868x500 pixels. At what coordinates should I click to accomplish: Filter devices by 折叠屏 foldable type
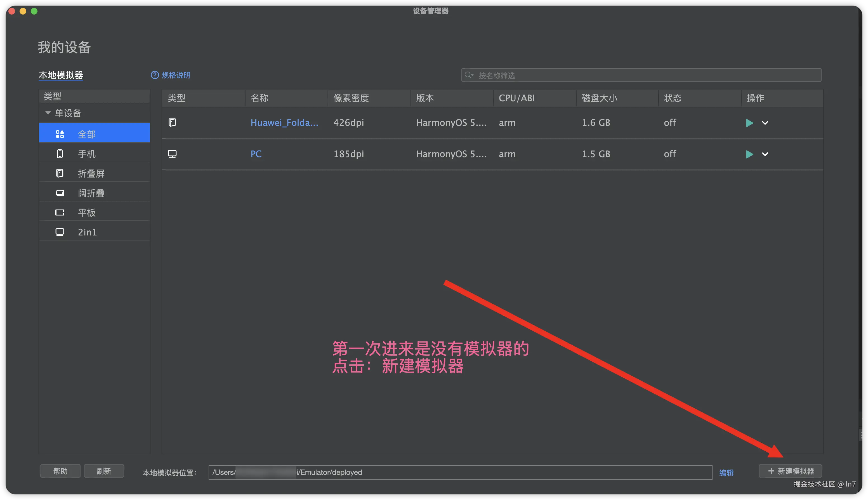click(x=91, y=173)
